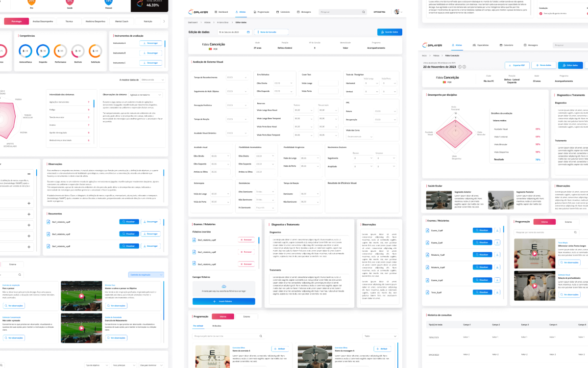Open the Atletas tab in edit screen navbar
This screenshot has height=368, width=588.
tap(241, 11)
